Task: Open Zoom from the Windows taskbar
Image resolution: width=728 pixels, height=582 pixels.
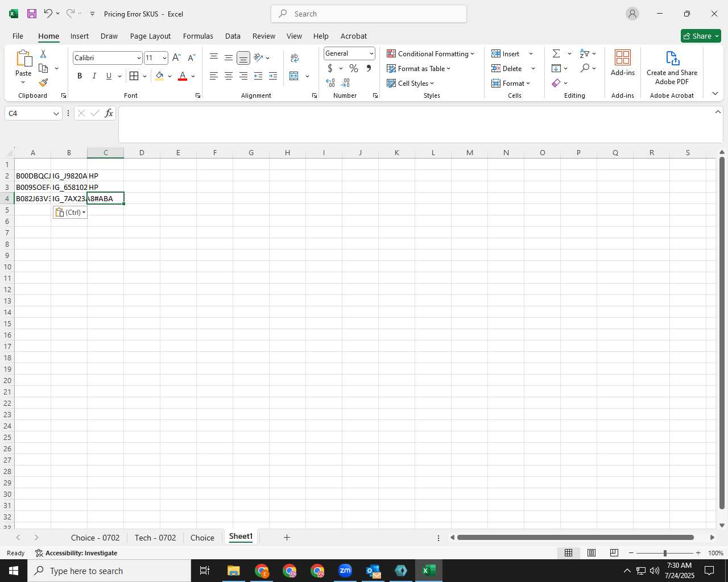Action: [x=345, y=571]
